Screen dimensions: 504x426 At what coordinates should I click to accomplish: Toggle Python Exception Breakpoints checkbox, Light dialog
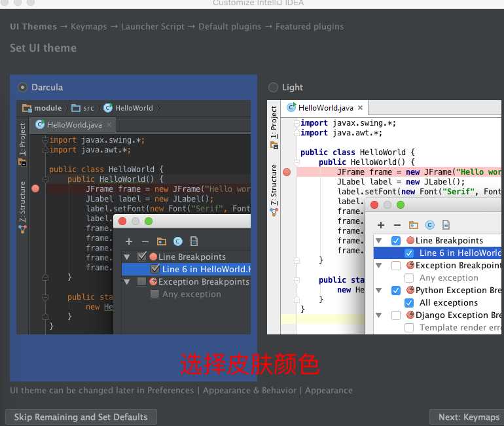pyautogui.click(x=396, y=291)
